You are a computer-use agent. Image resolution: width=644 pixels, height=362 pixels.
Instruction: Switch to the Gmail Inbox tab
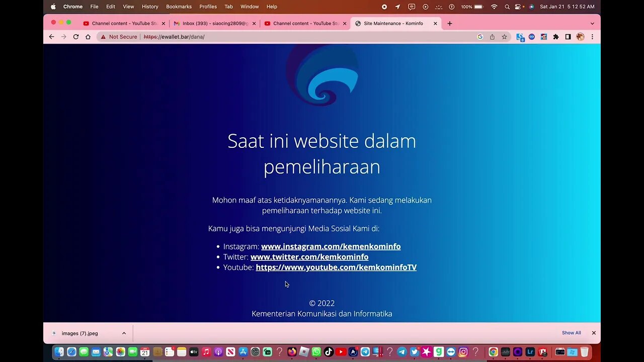(x=215, y=23)
